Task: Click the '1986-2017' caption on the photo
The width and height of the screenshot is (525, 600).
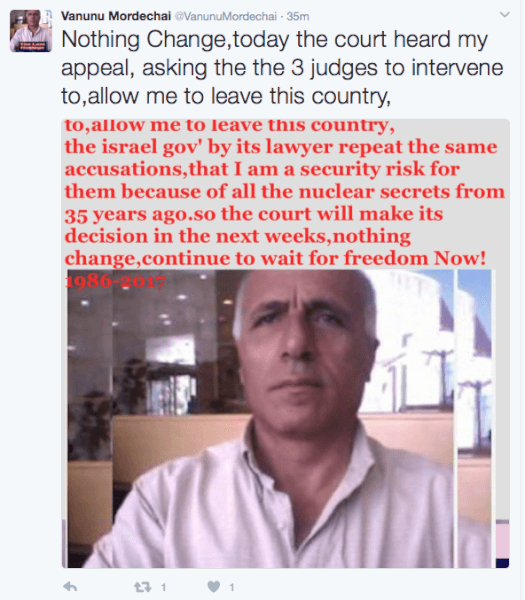Action: [x=115, y=282]
